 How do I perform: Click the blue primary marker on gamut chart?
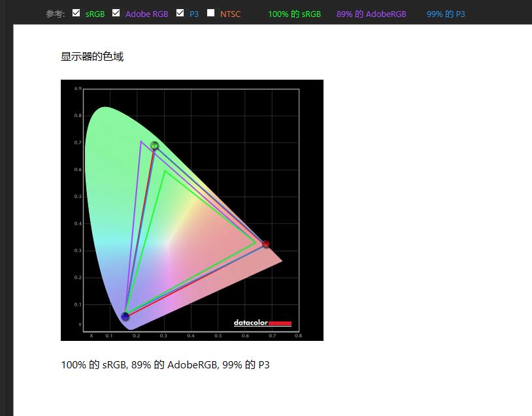(x=125, y=316)
